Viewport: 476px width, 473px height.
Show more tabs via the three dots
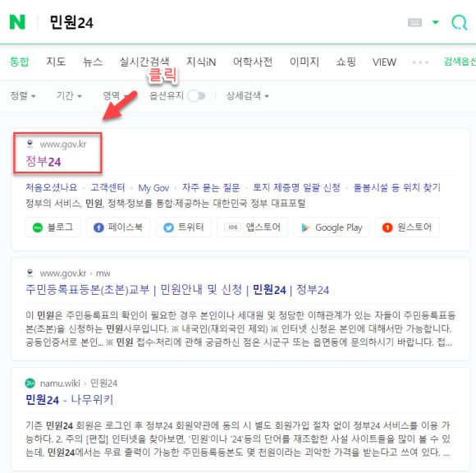pyautogui.click(x=420, y=62)
